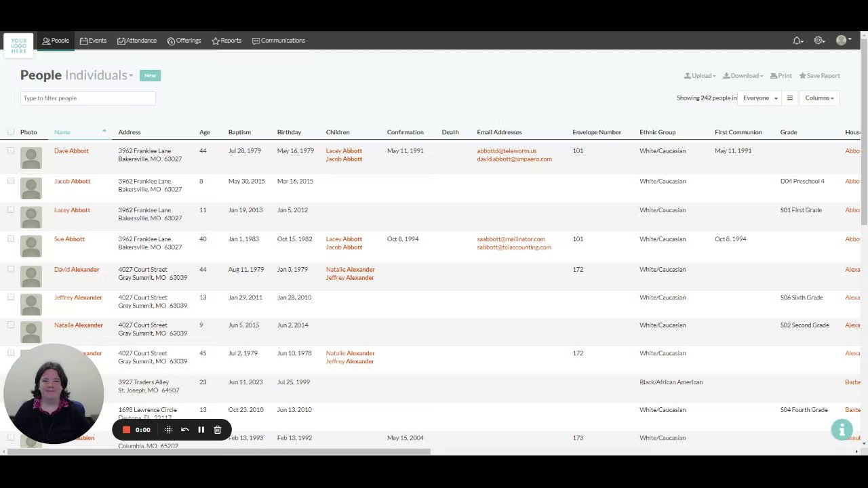This screenshot has width=868, height=488.
Task: Check the box for Sue Abbott's row
Action: click(11, 239)
